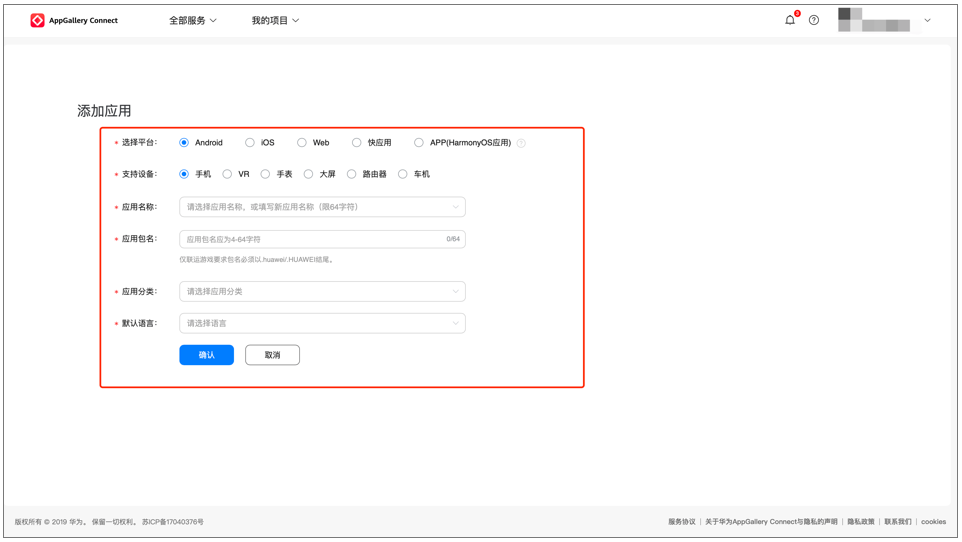Click the 应用包名 input field
Viewport: 962px width, 542px height.
(312, 239)
